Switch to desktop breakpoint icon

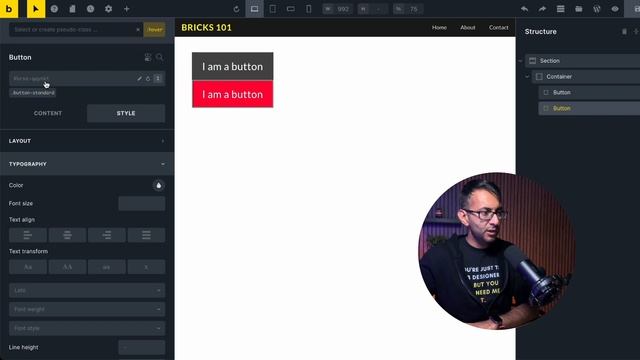pyautogui.click(x=254, y=9)
